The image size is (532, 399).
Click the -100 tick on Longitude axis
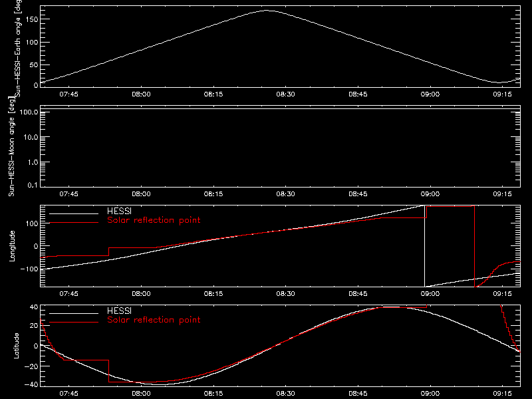coord(29,269)
